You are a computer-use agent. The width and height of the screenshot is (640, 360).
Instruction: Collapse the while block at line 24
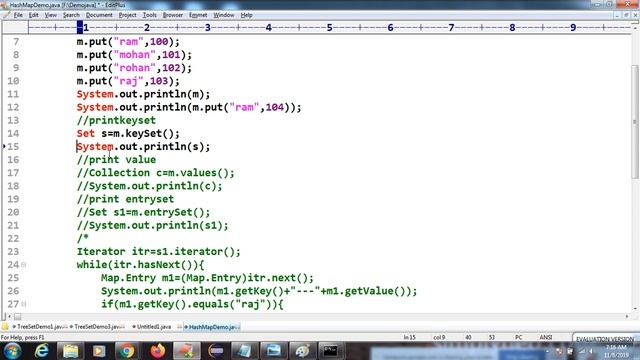tap(24, 265)
